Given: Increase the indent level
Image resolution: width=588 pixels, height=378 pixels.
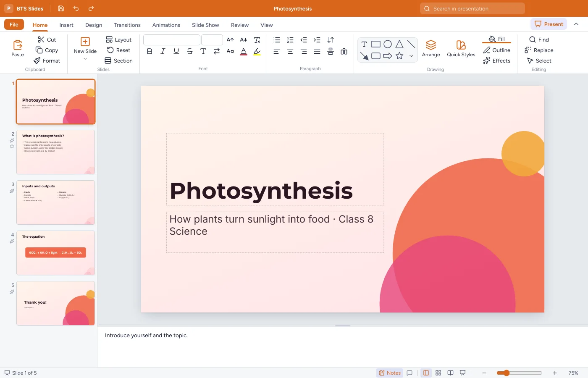Looking at the screenshot, I should (317, 40).
